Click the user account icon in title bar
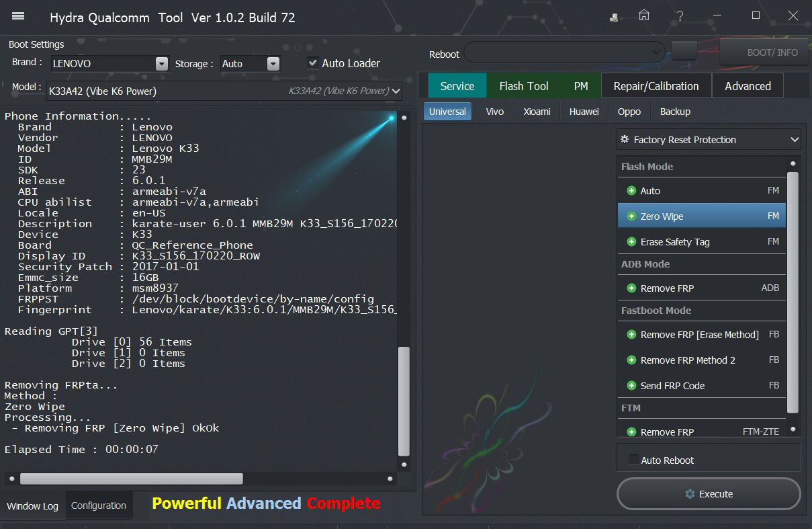The width and height of the screenshot is (812, 529). (614, 17)
